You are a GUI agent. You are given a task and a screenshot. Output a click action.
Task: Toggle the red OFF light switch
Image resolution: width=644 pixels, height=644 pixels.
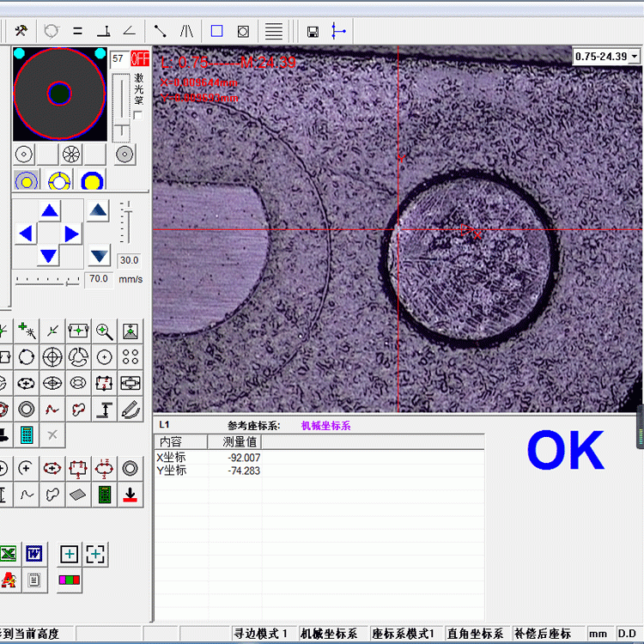tap(139, 59)
